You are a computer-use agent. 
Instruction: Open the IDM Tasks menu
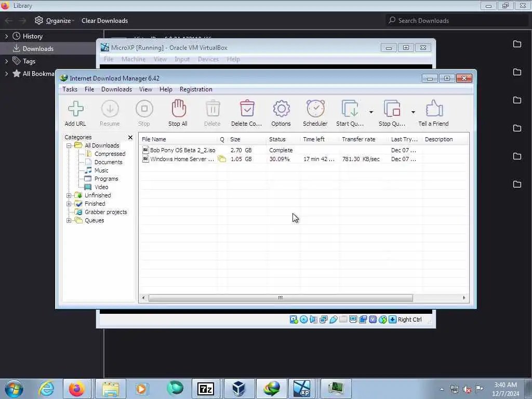70,89
